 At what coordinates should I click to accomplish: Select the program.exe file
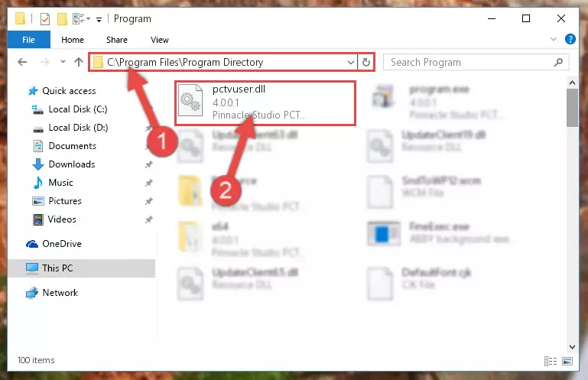tap(437, 102)
